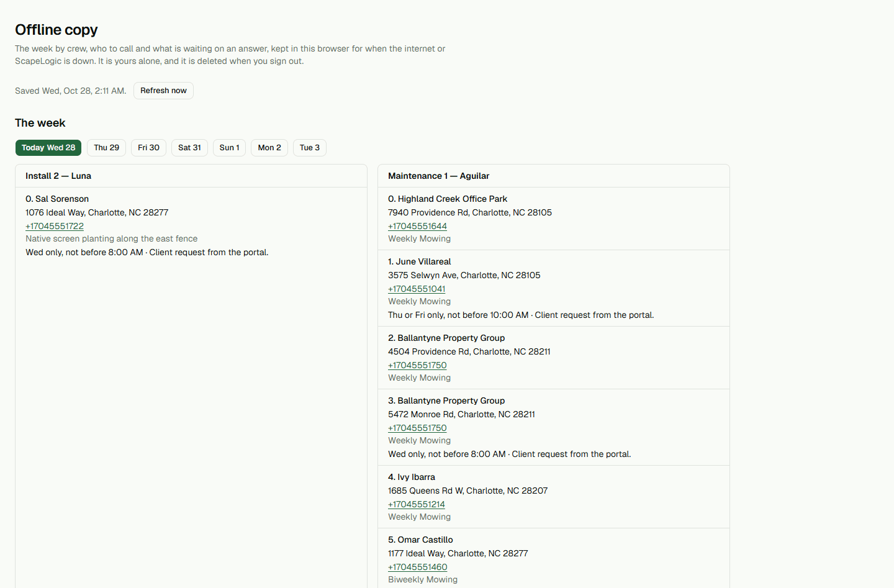Viewport: 894px width, 588px height.
Task: Switch to the Thu 29 tab
Action: tap(106, 148)
